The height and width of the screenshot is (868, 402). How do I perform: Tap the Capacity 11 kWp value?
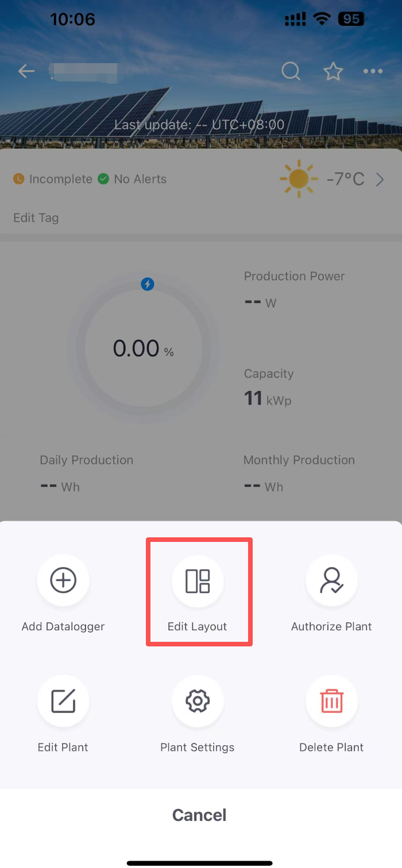(x=268, y=398)
